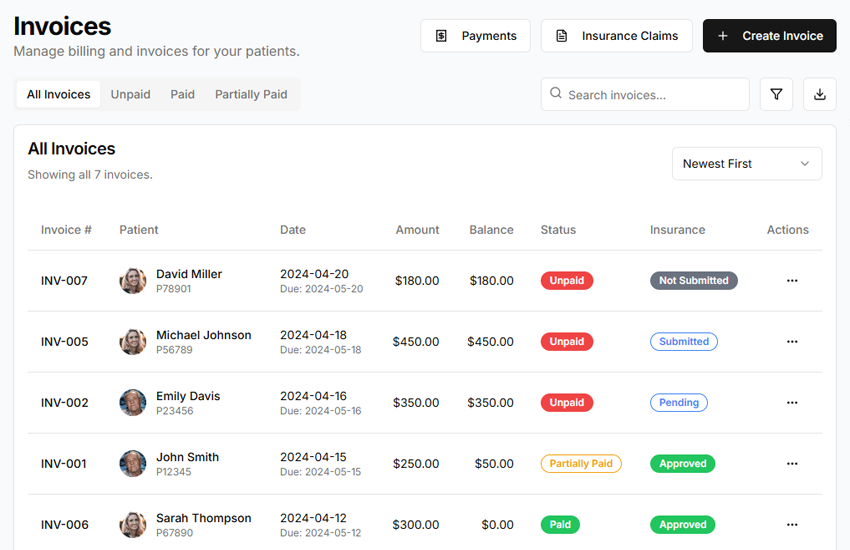Open the Payments page button
The width and height of the screenshot is (850, 550).
point(475,36)
